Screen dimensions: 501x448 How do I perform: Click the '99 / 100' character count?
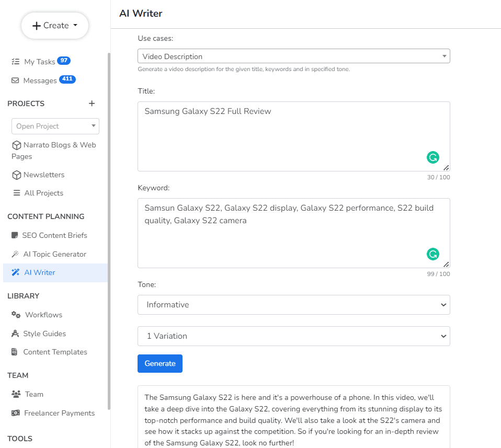pos(438,274)
